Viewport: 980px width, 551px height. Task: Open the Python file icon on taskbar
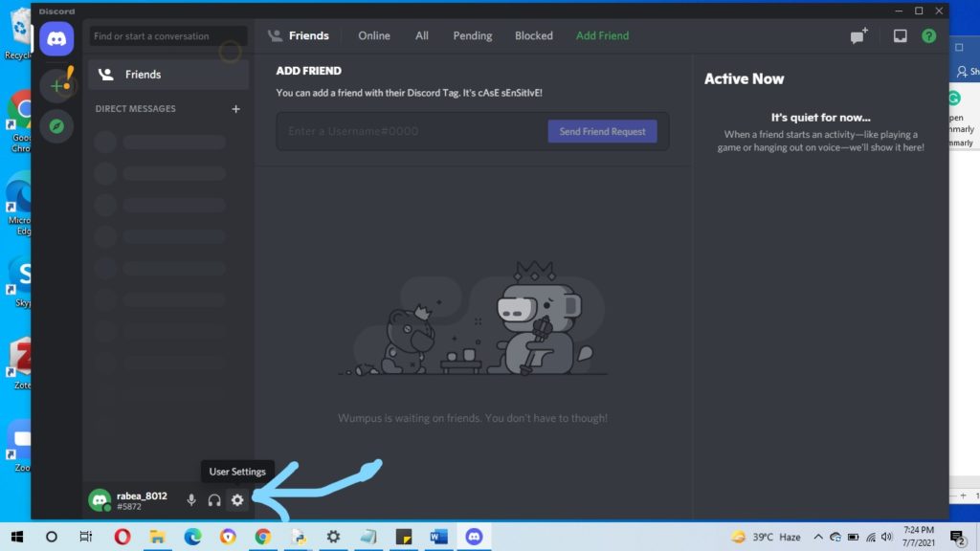pos(299,537)
